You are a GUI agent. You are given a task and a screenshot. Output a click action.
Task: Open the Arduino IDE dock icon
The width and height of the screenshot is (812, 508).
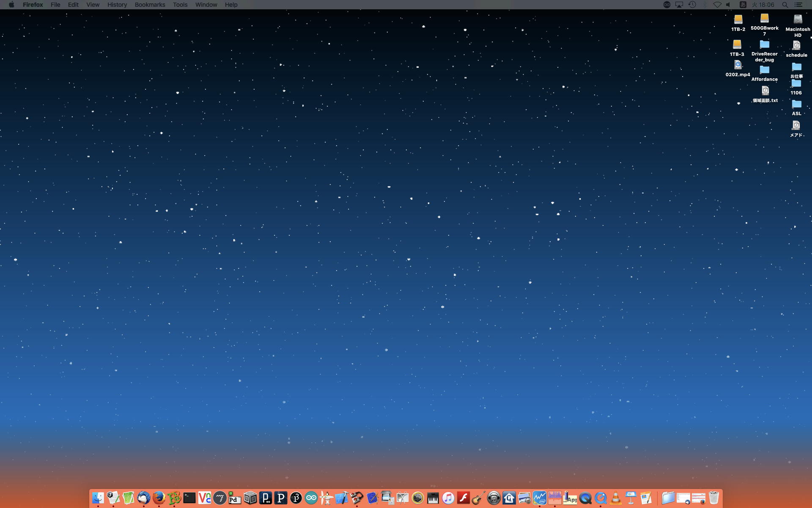tap(311, 498)
